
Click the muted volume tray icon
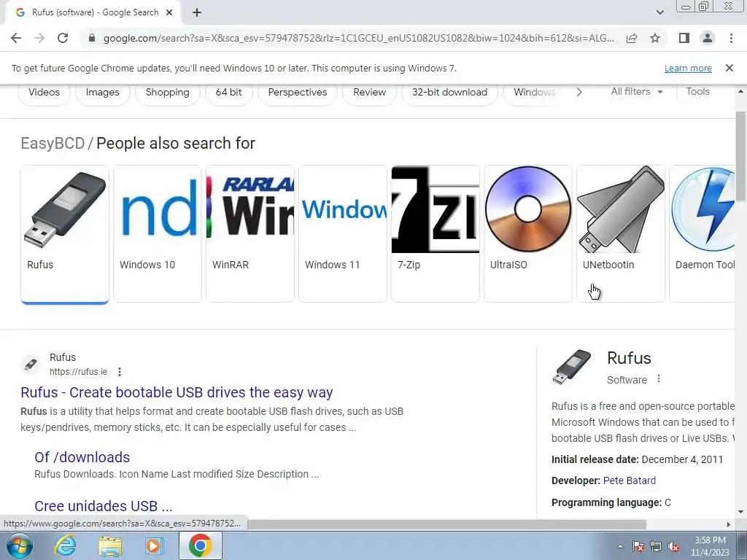[673, 546]
